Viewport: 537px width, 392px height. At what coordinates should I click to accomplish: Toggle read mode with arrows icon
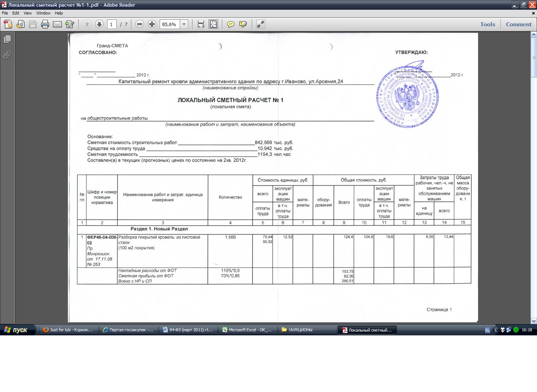click(261, 25)
